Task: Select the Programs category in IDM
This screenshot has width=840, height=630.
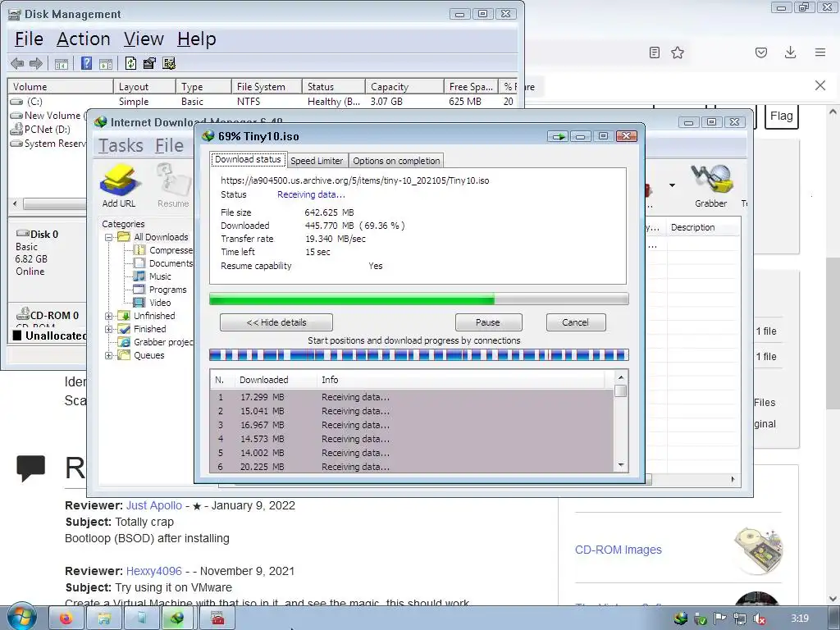Action: click(167, 290)
